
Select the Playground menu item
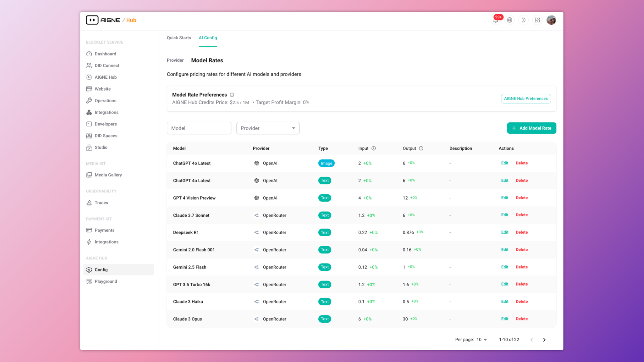(x=106, y=281)
